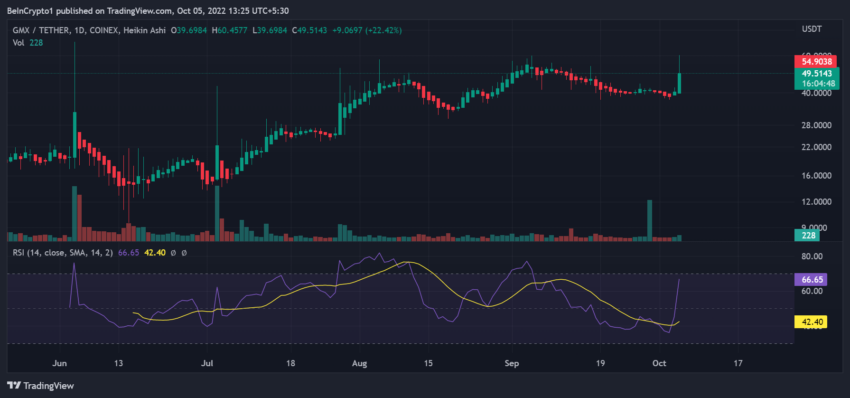Click the purple 66.65 value in RSI legend
850x398 pixels.
(x=127, y=253)
